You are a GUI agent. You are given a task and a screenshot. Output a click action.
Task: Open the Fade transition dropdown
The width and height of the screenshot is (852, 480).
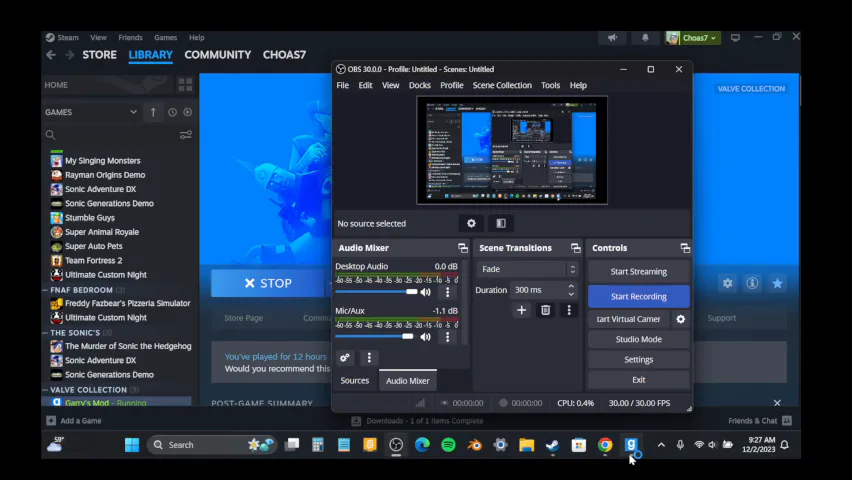(x=527, y=269)
